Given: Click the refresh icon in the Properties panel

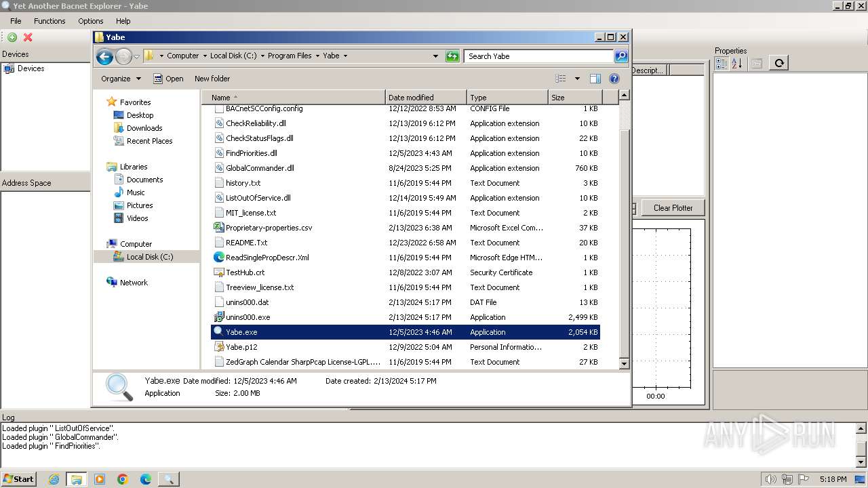Looking at the screenshot, I should [779, 63].
